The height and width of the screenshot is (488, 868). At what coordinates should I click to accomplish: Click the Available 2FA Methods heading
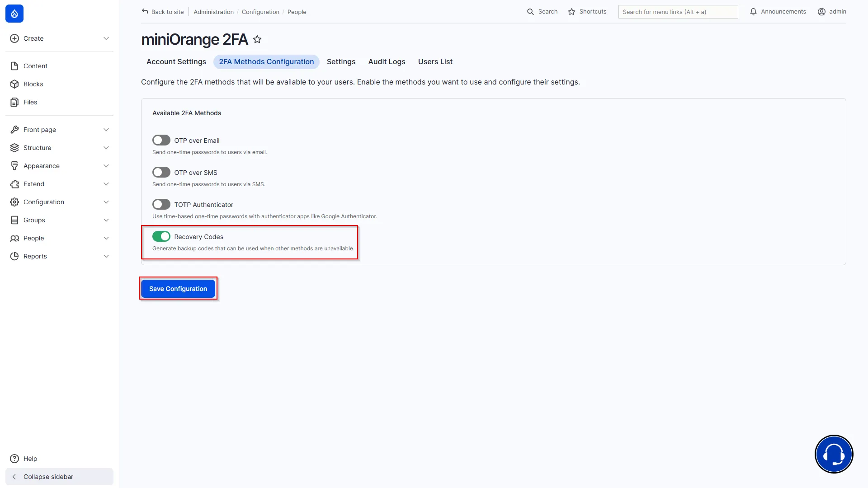(x=187, y=113)
